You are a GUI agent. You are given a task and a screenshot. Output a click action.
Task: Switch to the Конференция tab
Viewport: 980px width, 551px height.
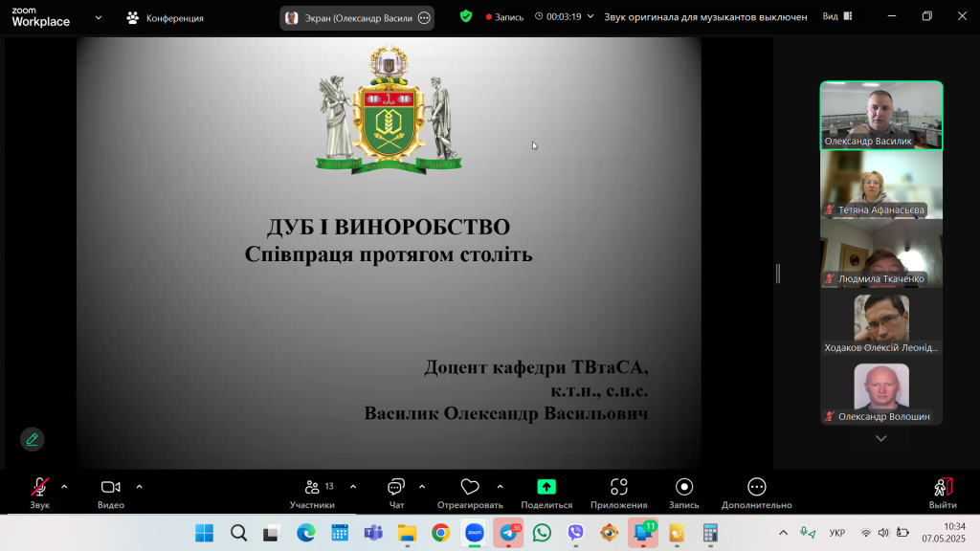[x=165, y=18]
